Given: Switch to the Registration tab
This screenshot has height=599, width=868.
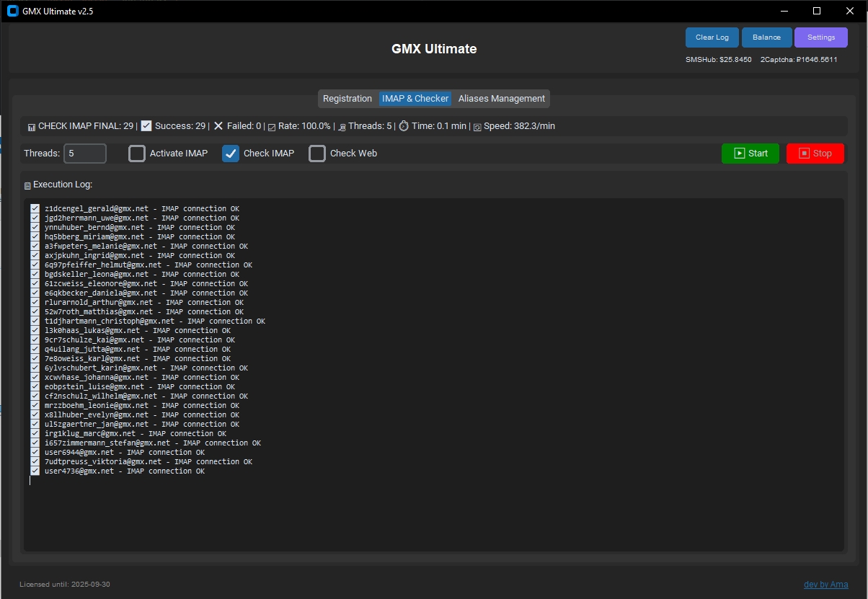Looking at the screenshot, I should click(347, 99).
